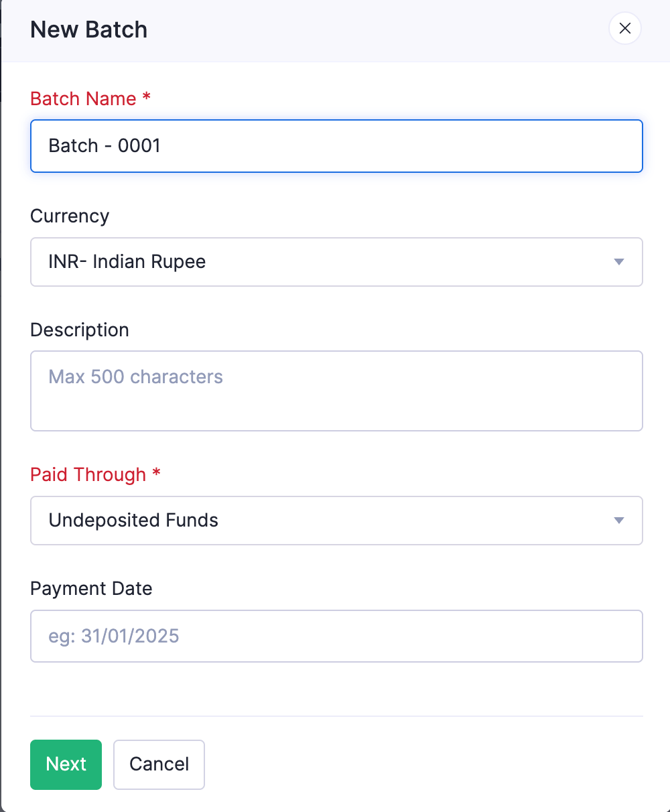Select the Batch Name text field

pos(335,146)
